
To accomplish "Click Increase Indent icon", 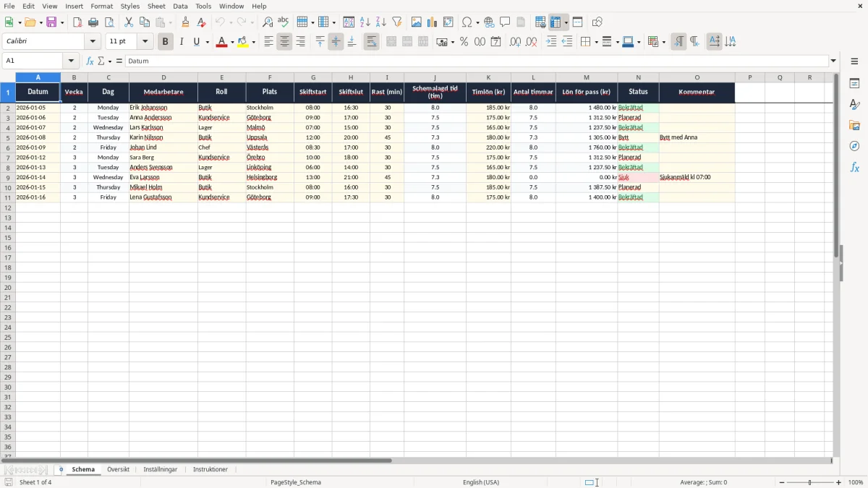I will coord(551,42).
